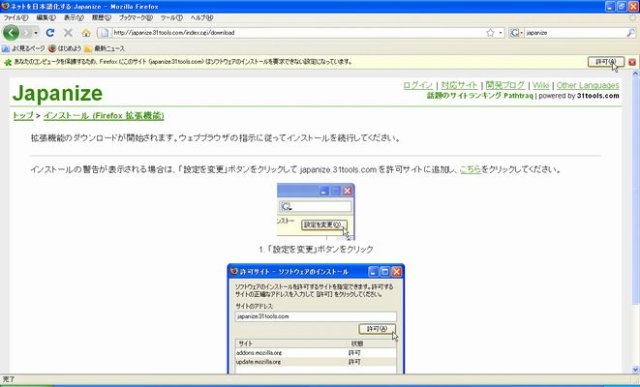The width and height of the screenshot is (640, 387).
Task: Open the ファイル (File) menu
Action: click(16, 18)
